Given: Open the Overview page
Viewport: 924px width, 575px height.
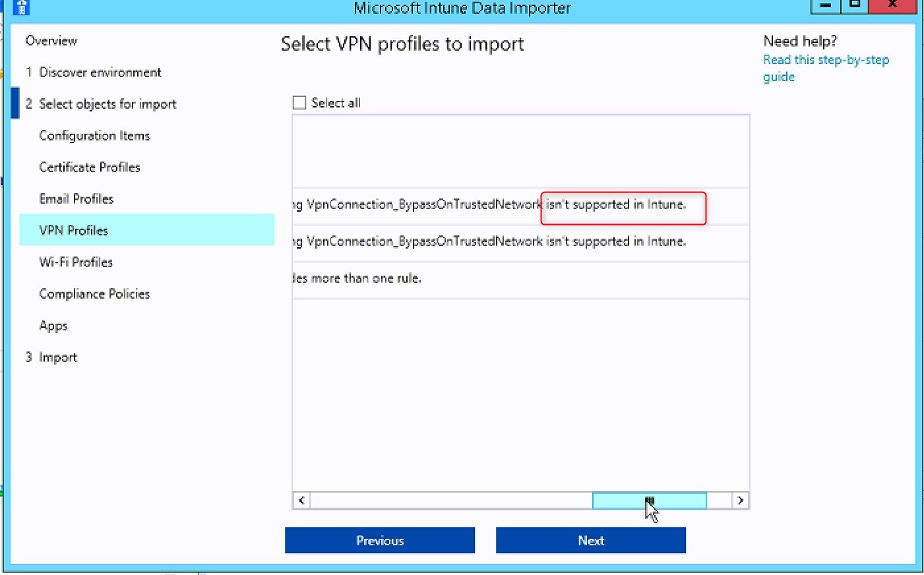Looking at the screenshot, I should pos(51,41).
